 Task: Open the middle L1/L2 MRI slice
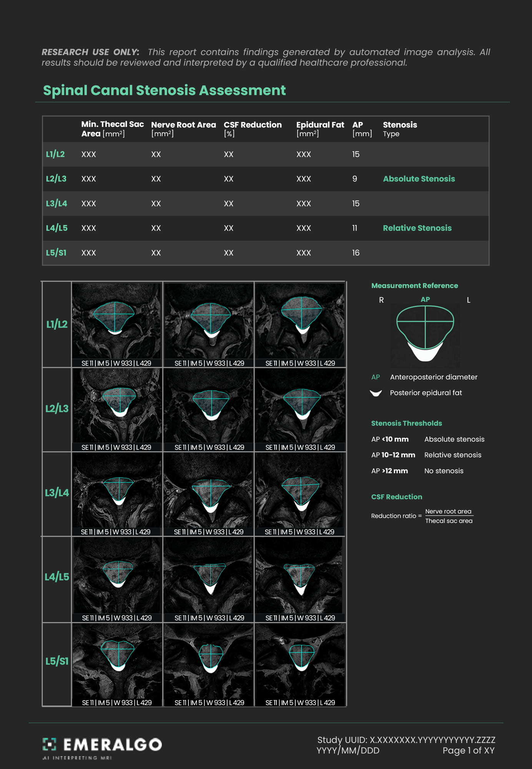[209, 324]
